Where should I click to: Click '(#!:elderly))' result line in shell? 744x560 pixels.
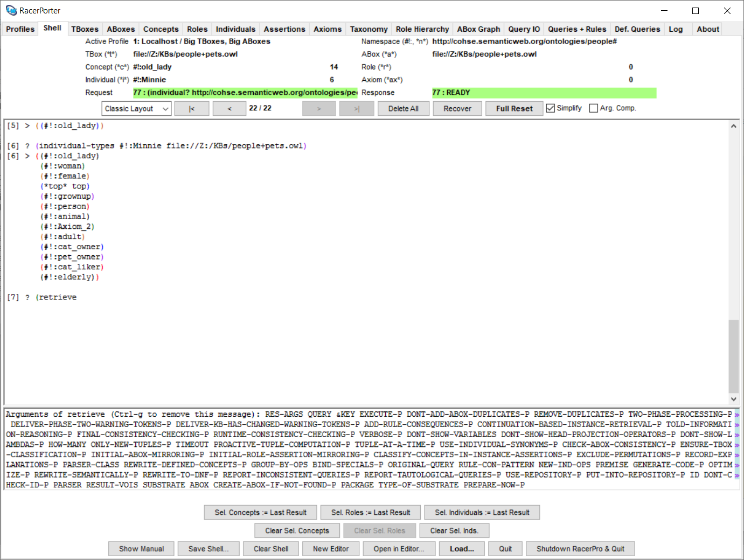pyautogui.click(x=69, y=277)
